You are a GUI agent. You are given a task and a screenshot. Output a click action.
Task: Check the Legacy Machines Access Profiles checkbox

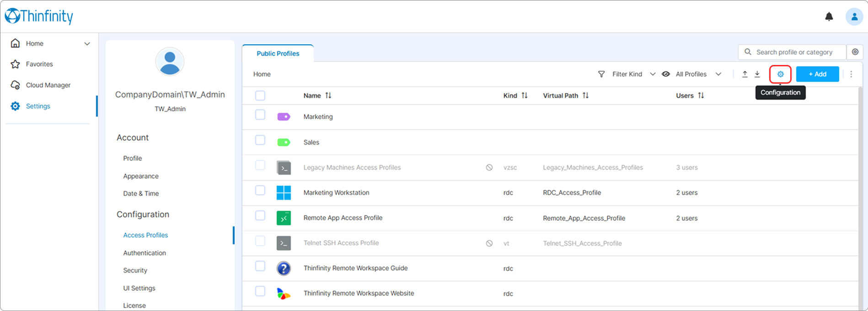click(x=260, y=165)
